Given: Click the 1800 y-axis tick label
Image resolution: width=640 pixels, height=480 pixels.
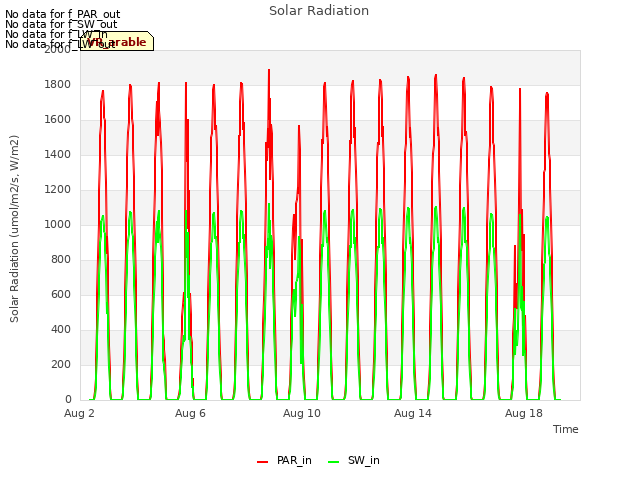Looking at the screenshot, I should click(x=58, y=84).
